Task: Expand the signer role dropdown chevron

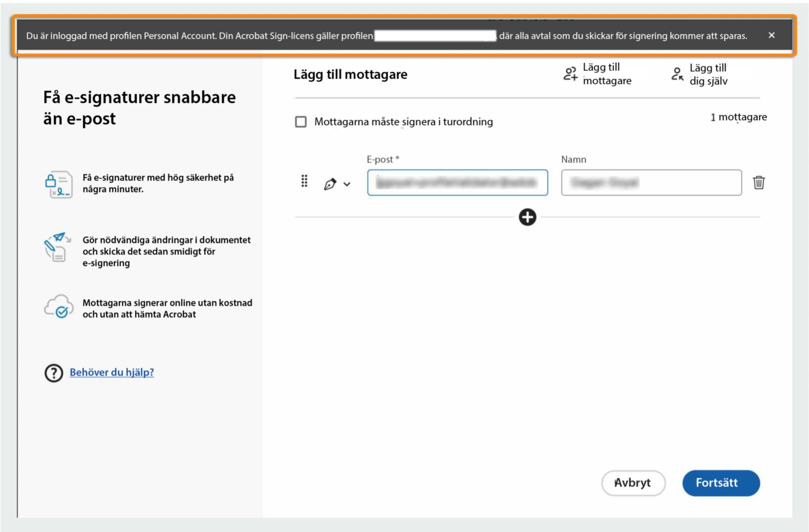Action: coord(347,184)
